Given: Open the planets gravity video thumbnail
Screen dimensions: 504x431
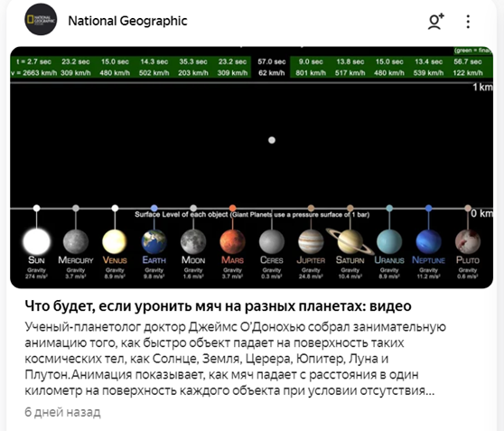Looking at the screenshot, I should point(252,167).
